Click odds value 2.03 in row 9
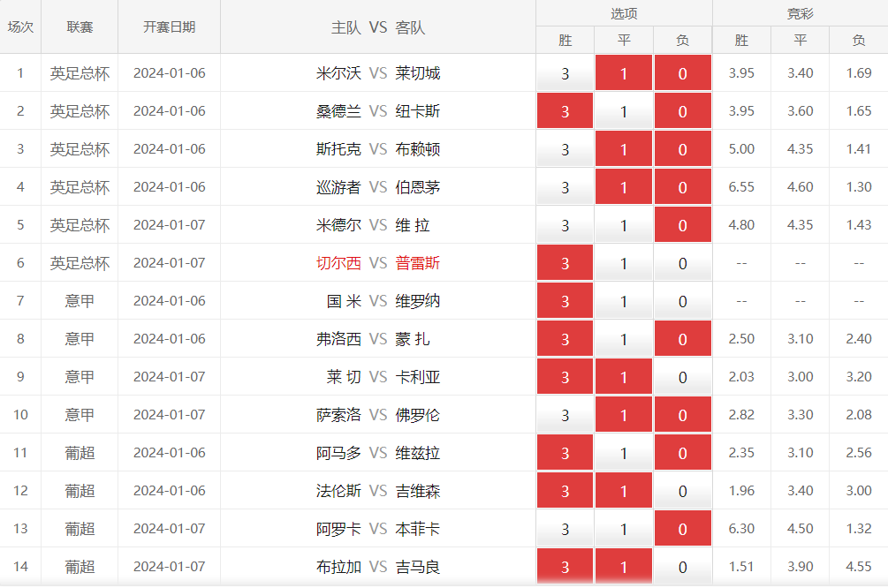Viewport: 888px width, 588px height. [x=741, y=376]
